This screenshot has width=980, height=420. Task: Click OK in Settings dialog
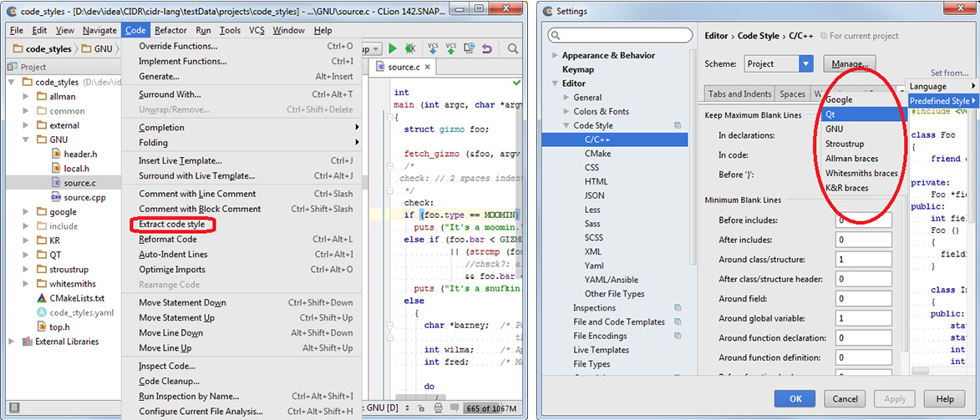coord(795,399)
